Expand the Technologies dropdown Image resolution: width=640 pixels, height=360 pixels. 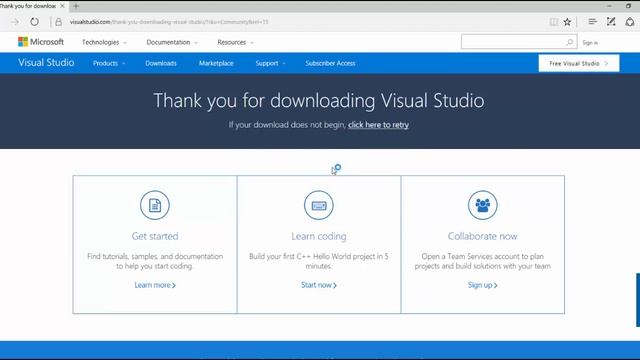coord(104,42)
